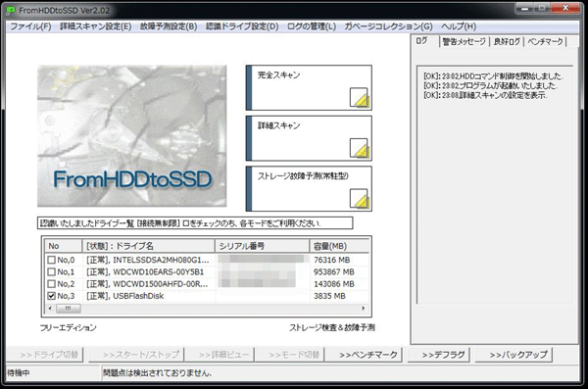Click the シリアル番号 column header
The image size is (588, 389).
(x=262, y=246)
